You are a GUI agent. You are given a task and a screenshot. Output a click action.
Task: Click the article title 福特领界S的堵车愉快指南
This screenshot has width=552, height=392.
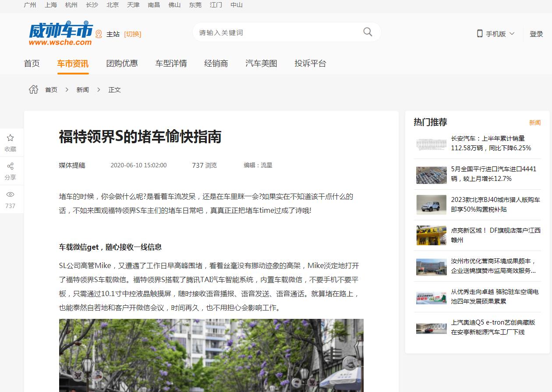tap(140, 137)
